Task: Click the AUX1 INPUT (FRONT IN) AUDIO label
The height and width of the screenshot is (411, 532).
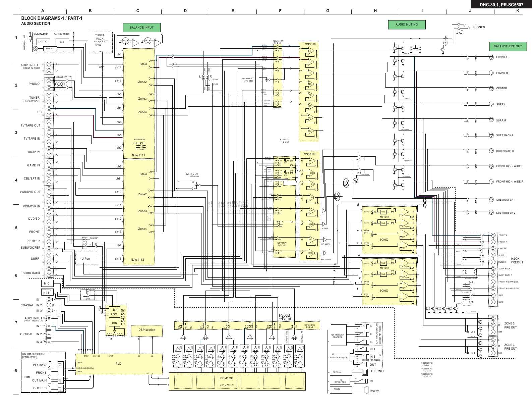Action: click(30, 66)
